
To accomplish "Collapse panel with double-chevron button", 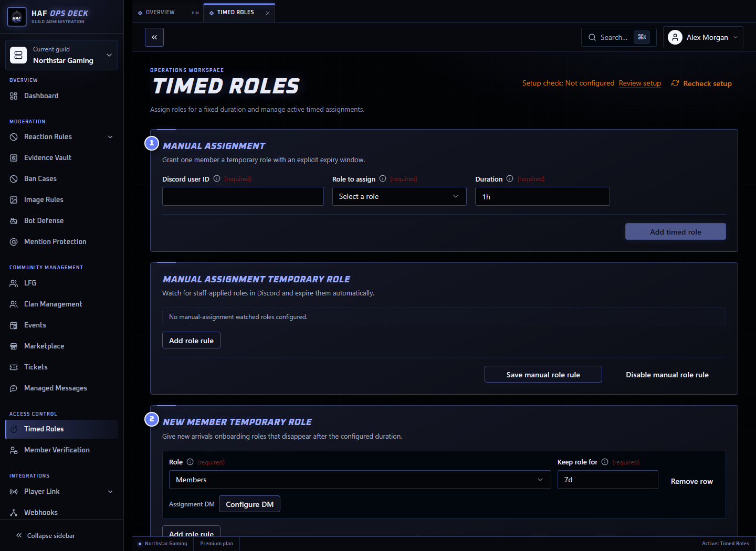I will coord(154,37).
